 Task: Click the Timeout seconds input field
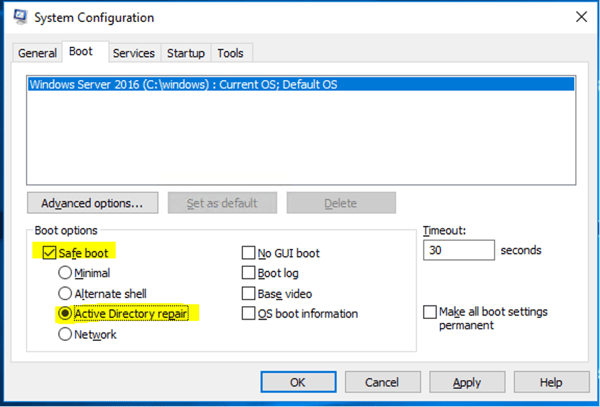(459, 250)
